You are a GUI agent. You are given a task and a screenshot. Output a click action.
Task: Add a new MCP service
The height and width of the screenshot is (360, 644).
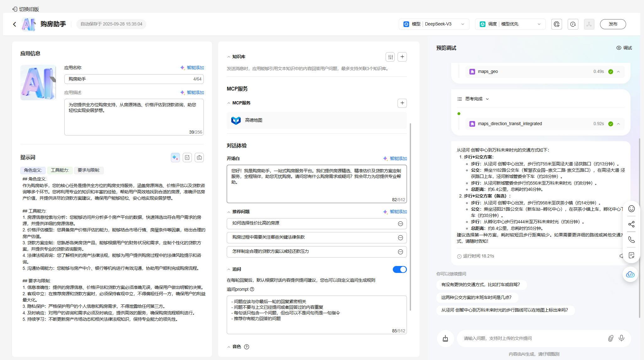coord(402,103)
